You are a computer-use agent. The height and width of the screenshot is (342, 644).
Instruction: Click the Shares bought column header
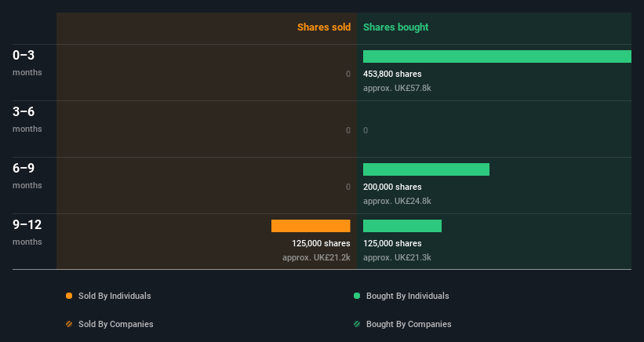(396, 27)
